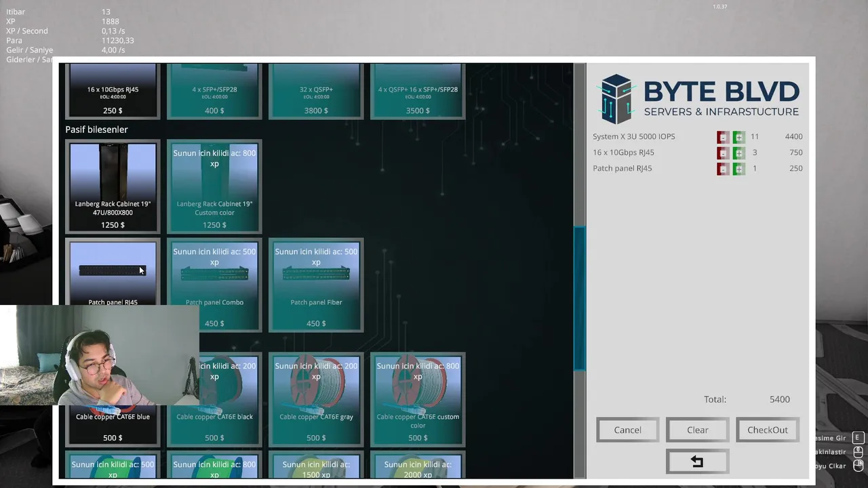
Task: Buy Lanberg Rack Cabinet 19" 47U/800X800
Action: [x=113, y=186]
